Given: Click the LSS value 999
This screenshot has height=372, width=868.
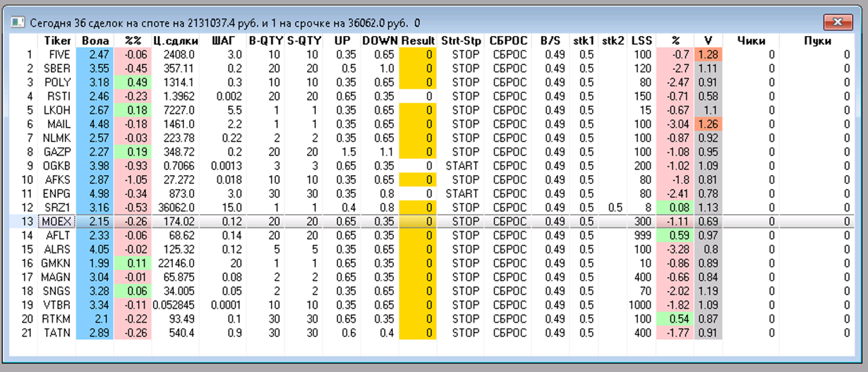Looking at the screenshot, I should pos(642,235).
